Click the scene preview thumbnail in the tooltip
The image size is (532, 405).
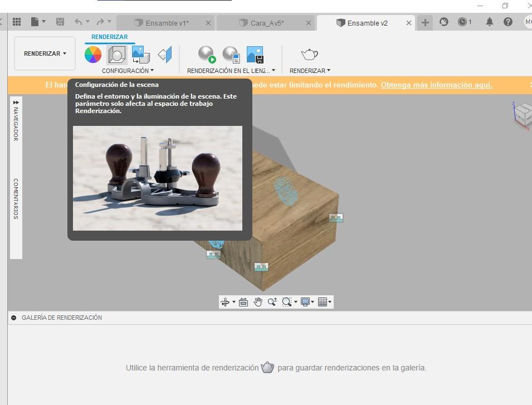158,178
